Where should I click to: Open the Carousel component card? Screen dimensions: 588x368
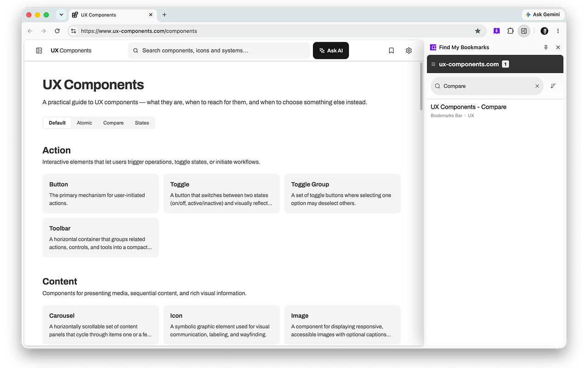[x=101, y=325]
